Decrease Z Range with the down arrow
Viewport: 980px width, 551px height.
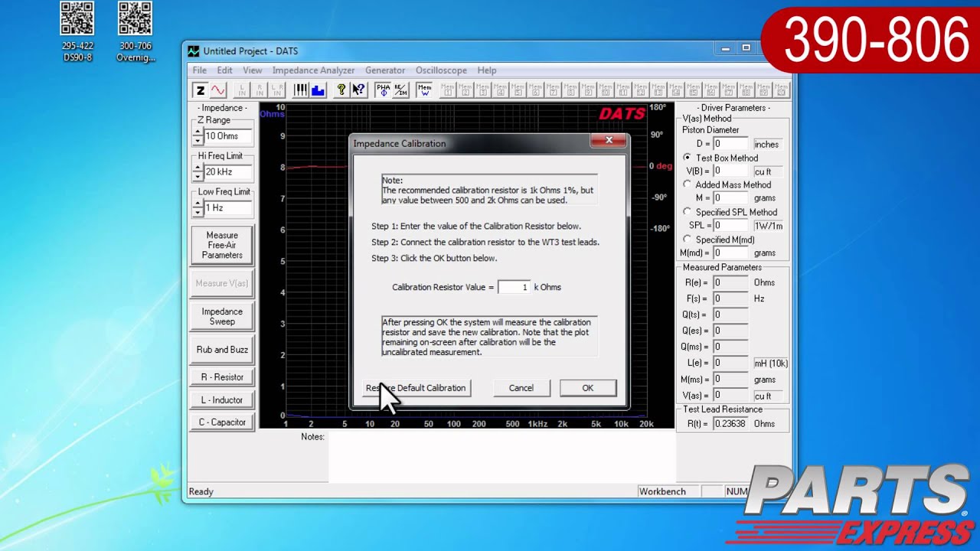pyautogui.click(x=198, y=140)
